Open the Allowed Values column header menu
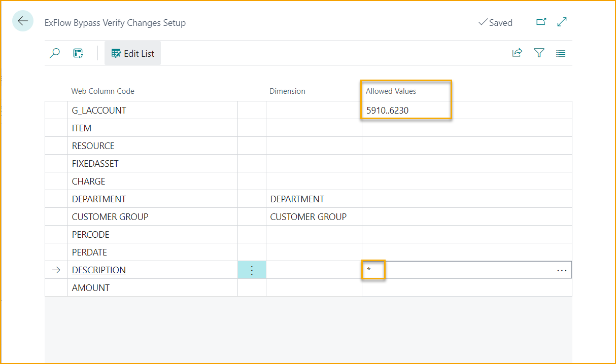Screen dimensions: 616x364 click(x=391, y=91)
